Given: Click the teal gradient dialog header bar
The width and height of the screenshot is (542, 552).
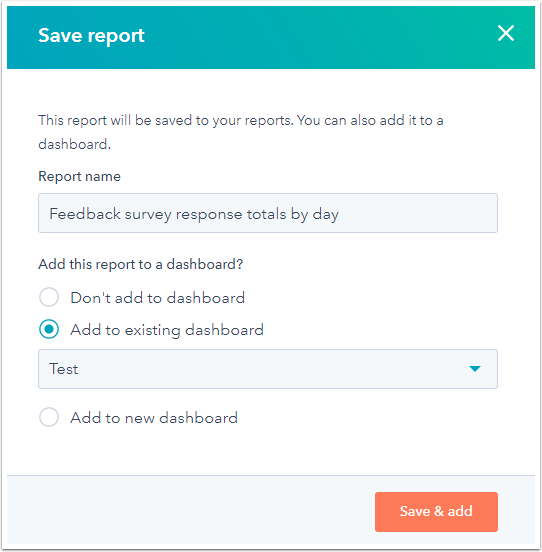Looking at the screenshot, I should 271,37.
